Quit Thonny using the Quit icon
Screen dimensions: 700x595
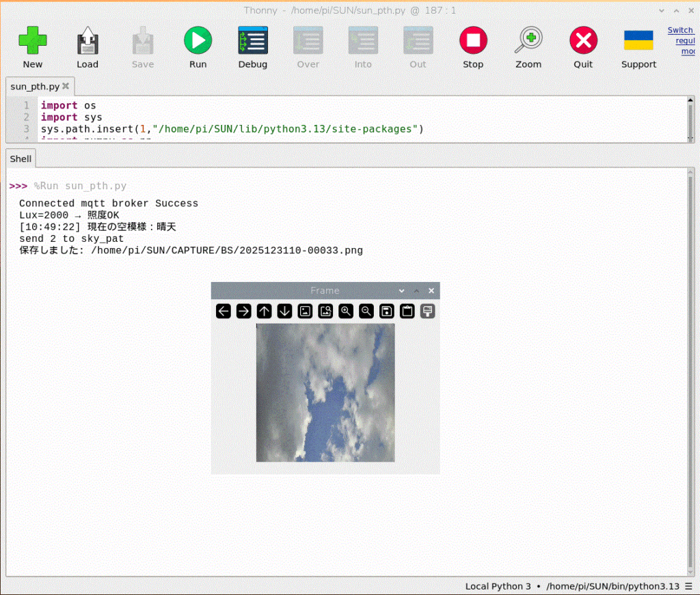click(583, 41)
